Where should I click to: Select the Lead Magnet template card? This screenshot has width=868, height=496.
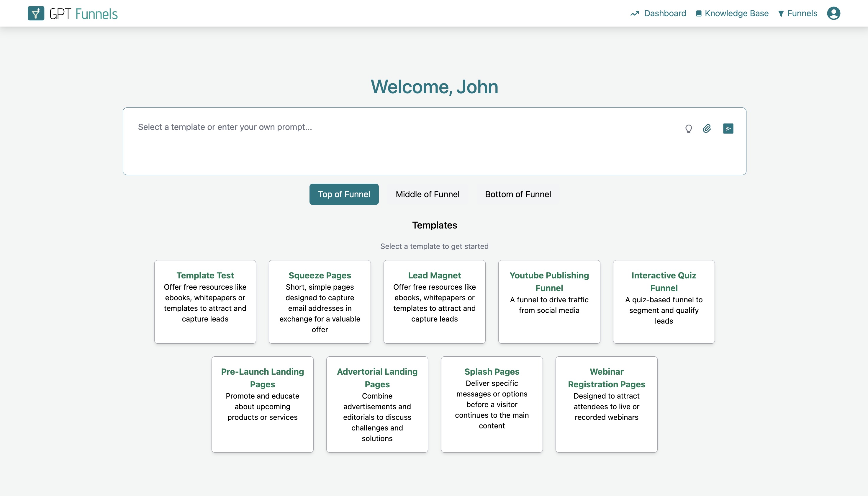click(434, 302)
